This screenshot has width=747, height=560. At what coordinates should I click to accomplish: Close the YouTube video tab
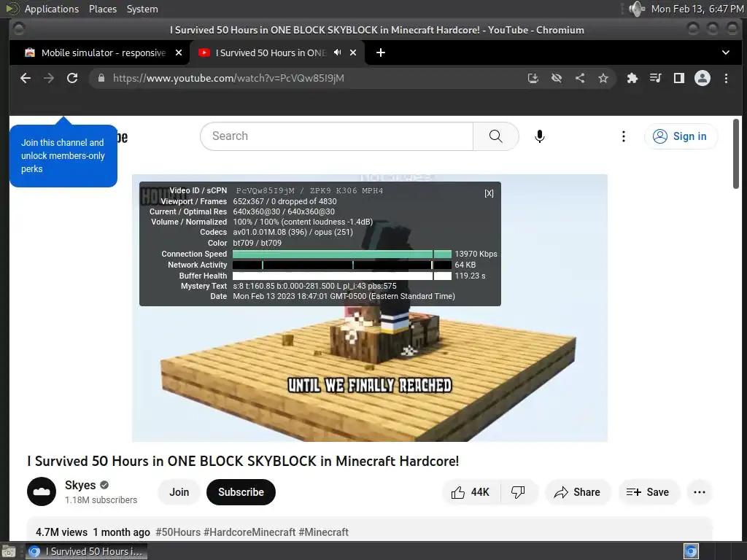tap(353, 52)
